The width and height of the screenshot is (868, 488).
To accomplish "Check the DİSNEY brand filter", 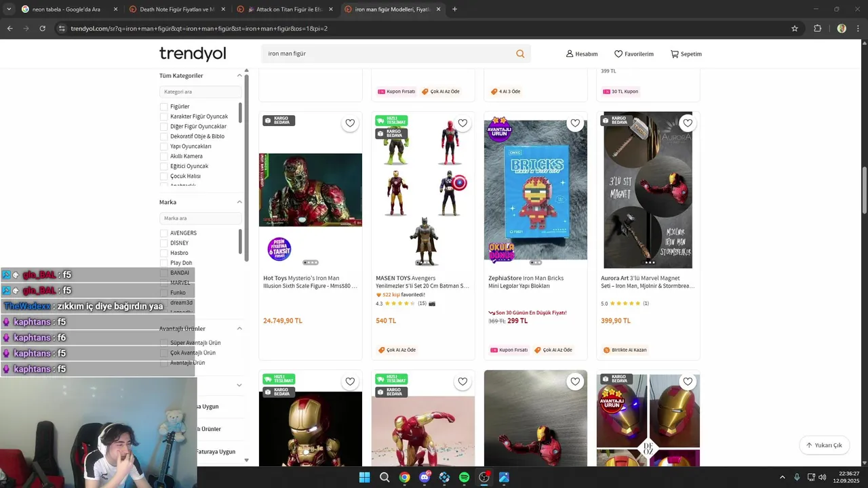I will pyautogui.click(x=163, y=243).
